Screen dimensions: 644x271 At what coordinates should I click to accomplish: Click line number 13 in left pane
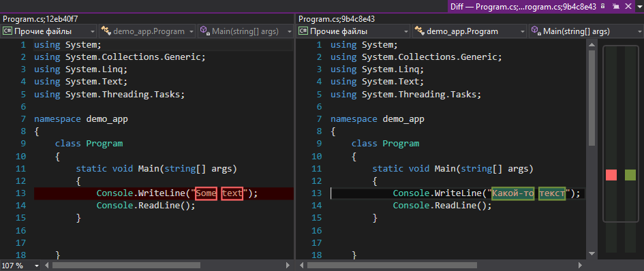pos(20,193)
